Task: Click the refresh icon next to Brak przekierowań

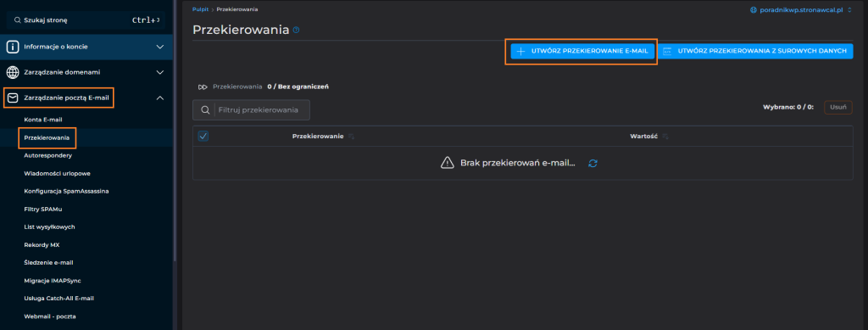Action: click(593, 164)
